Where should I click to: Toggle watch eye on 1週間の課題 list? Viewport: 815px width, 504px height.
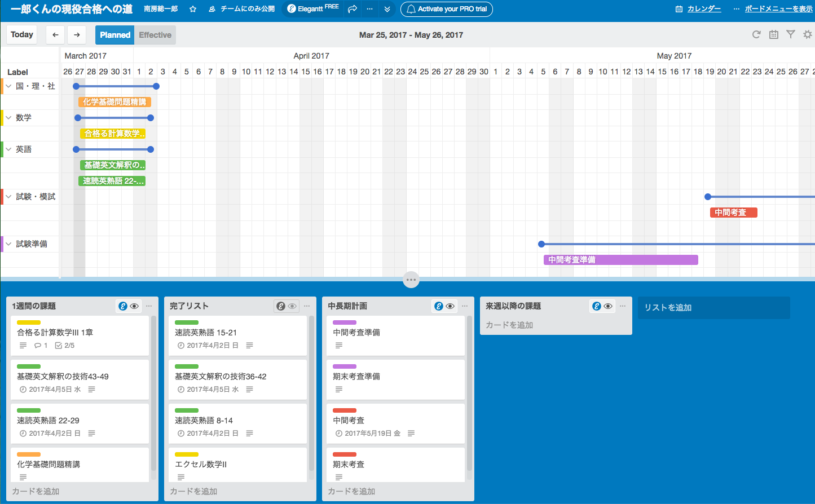pos(134,306)
